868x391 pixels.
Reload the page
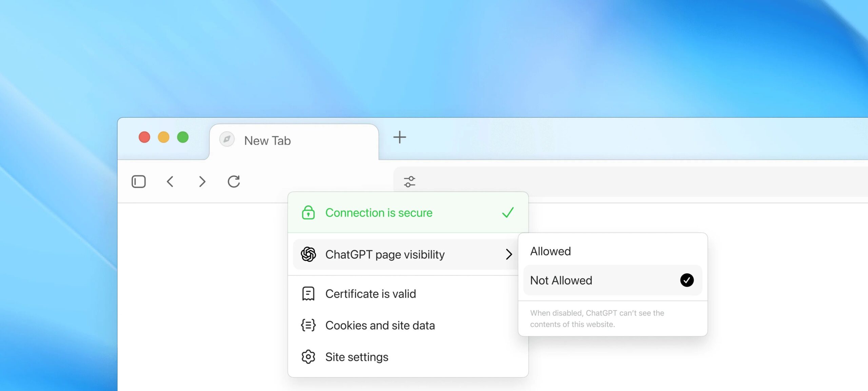coord(234,182)
